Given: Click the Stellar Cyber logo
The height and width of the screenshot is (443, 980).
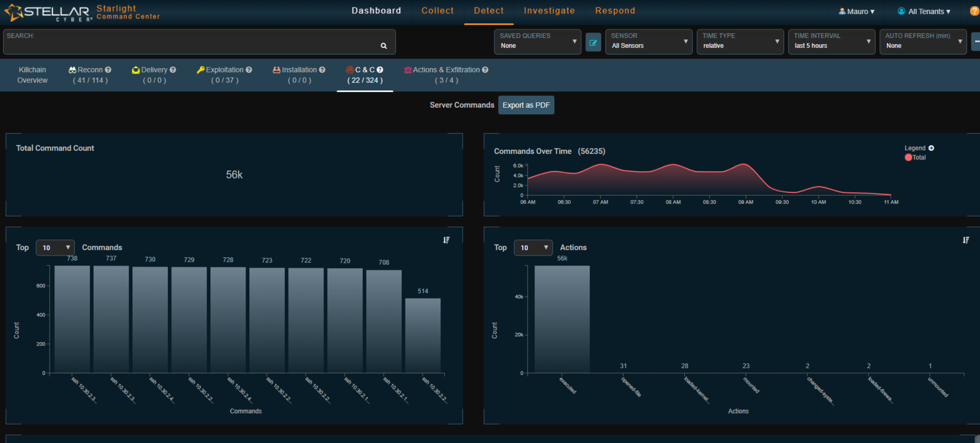Looking at the screenshot, I should [48, 12].
